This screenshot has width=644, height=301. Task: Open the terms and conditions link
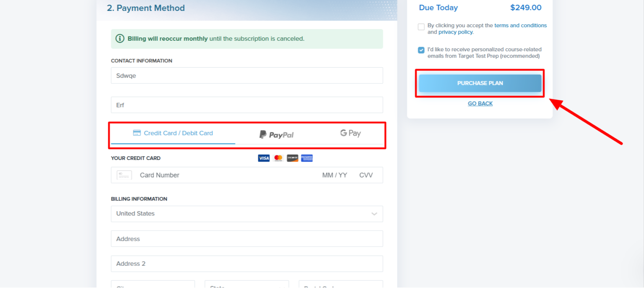coord(520,25)
